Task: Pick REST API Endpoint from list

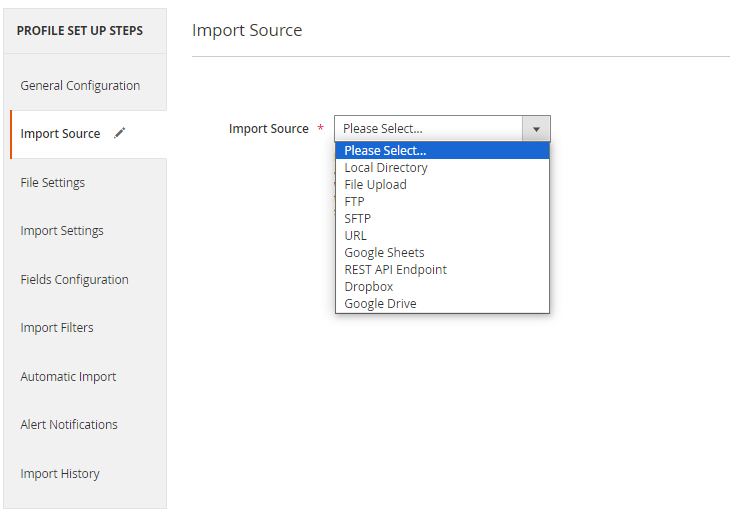Action: pos(442,270)
